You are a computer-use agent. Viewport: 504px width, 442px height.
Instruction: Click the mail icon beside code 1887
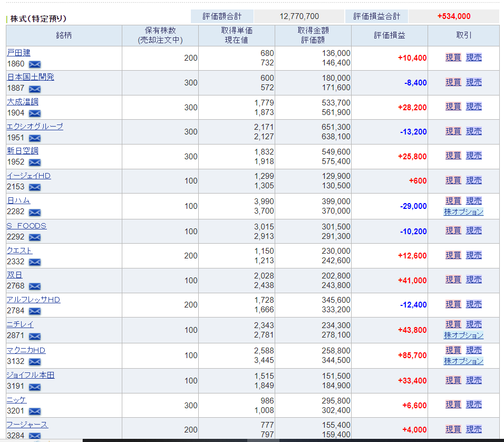[35, 89]
